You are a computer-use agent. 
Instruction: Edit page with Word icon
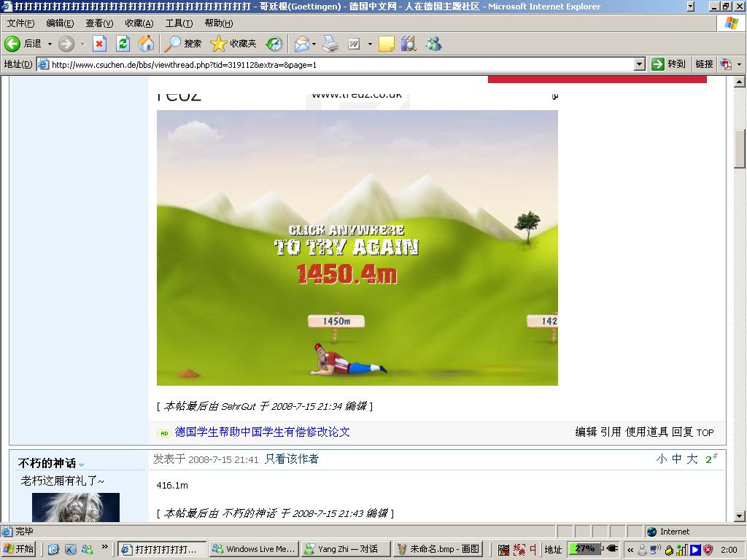pyautogui.click(x=354, y=44)
